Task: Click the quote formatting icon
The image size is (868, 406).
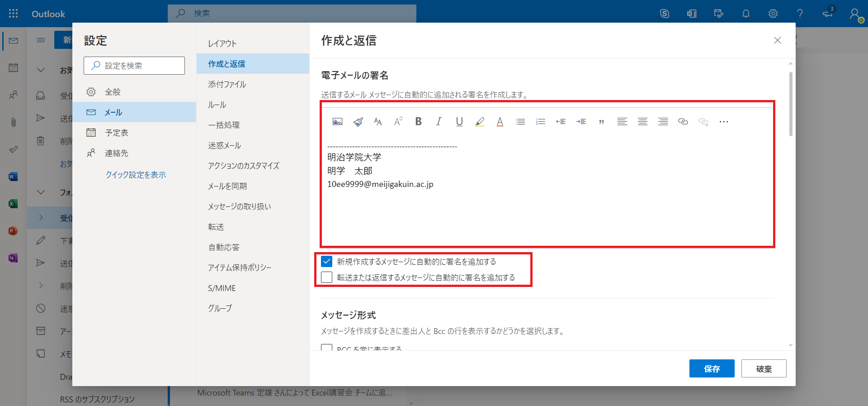Action: click(x=601, y=122)
